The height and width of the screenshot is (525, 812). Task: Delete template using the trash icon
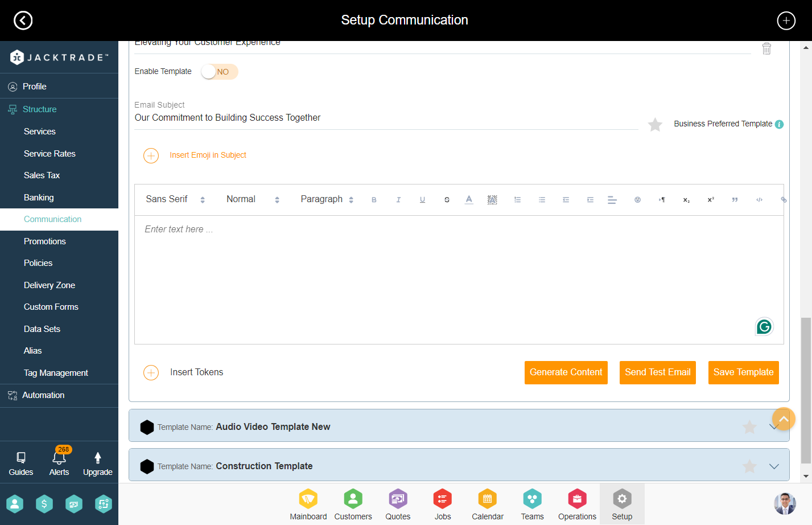click(x=766, y=48)
